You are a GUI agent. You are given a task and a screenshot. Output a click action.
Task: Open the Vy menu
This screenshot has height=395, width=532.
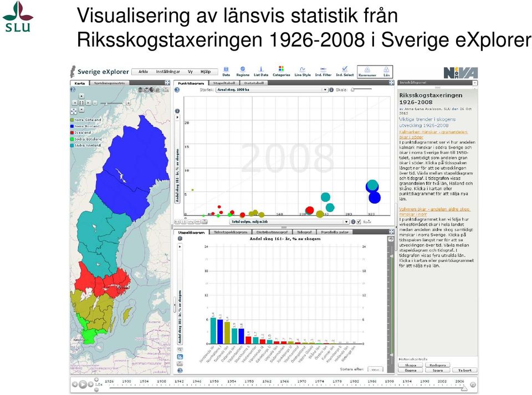190,72
